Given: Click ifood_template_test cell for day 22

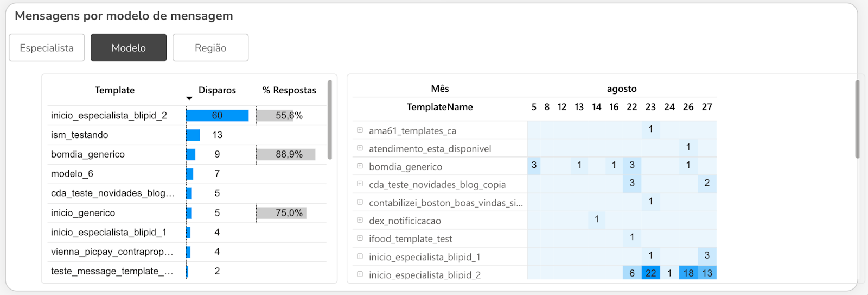Looking at the screenshot, I should pos(632,237).
